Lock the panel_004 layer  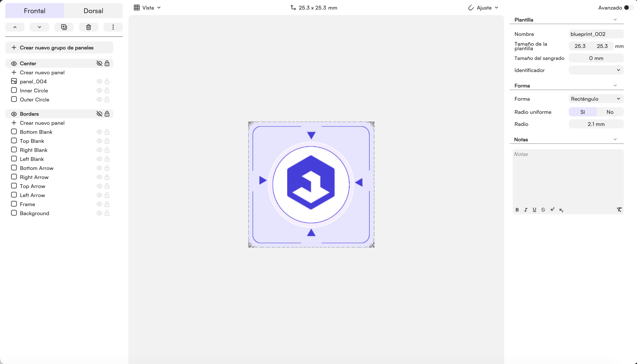[x=107, y=81]
